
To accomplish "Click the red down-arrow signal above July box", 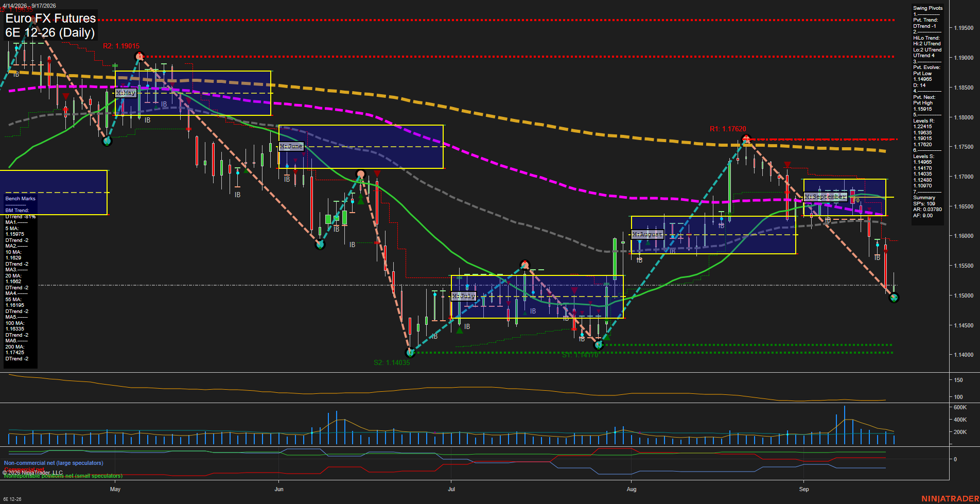I will point(574,290).
